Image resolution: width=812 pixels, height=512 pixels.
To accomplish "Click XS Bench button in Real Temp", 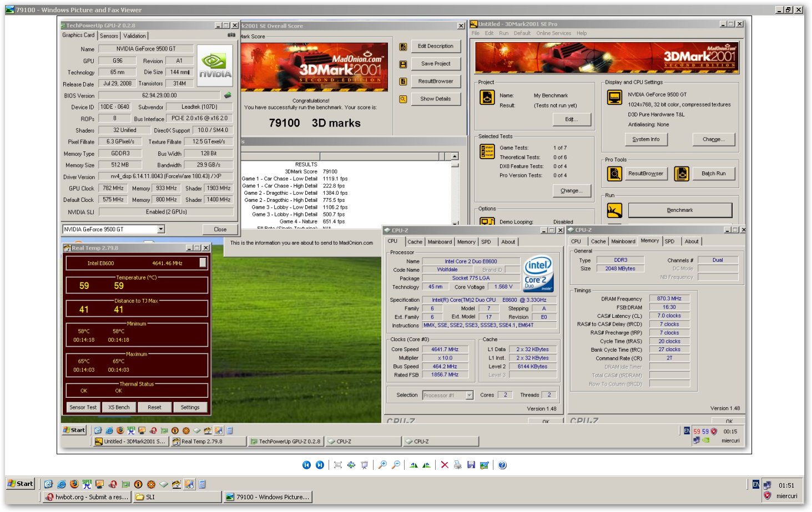I will 119,407.
